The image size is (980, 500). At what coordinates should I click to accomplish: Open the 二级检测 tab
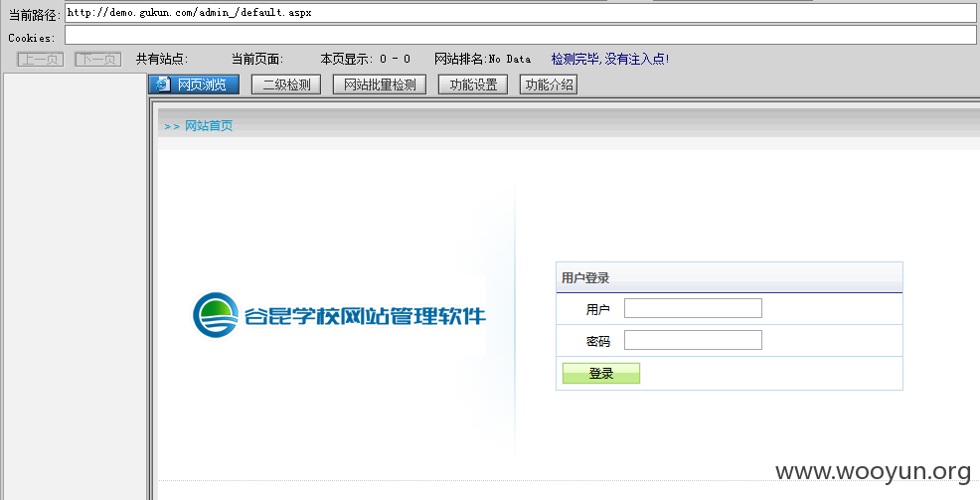pos(286,84)
